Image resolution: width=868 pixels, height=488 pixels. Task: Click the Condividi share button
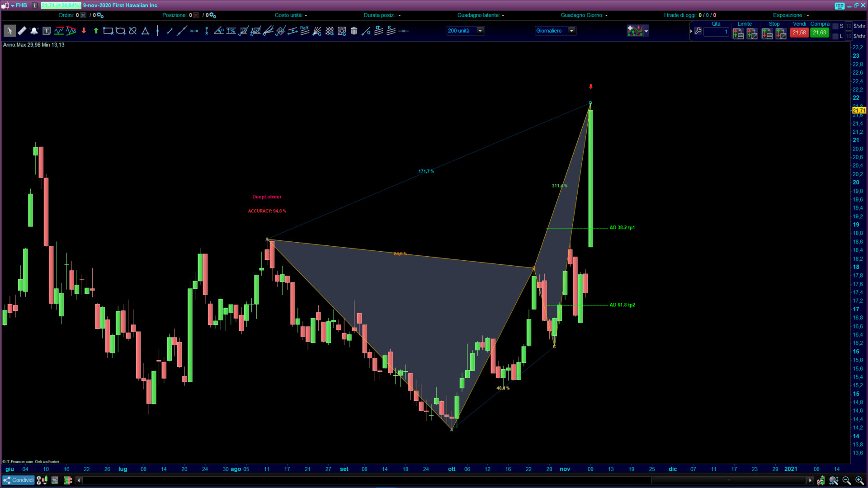click(x=18, y=480)
